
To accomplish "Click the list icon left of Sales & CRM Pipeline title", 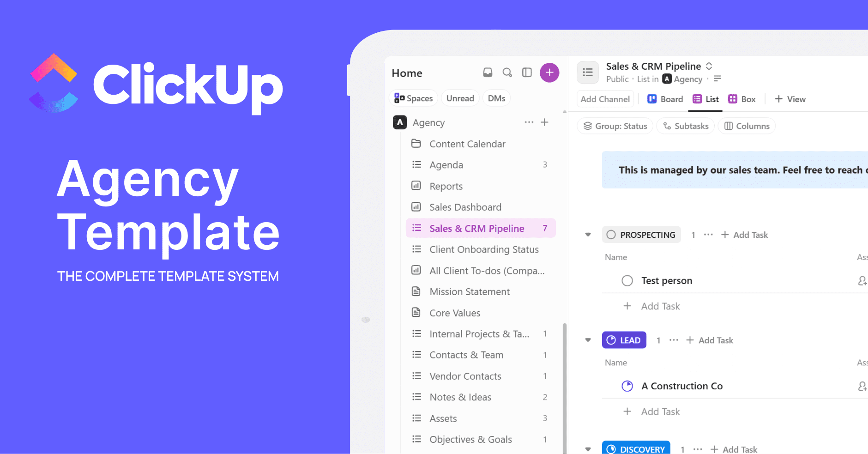I will click(x=588, y=72).
